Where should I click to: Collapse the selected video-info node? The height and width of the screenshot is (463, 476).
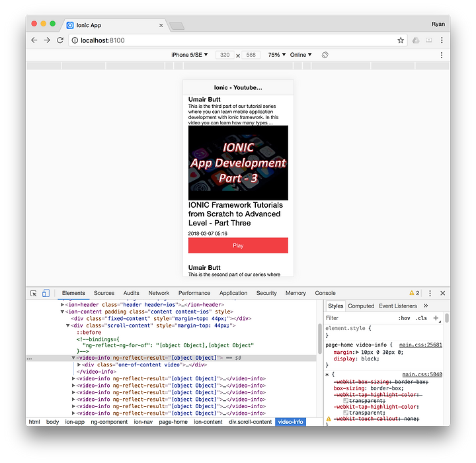point(73,358)
